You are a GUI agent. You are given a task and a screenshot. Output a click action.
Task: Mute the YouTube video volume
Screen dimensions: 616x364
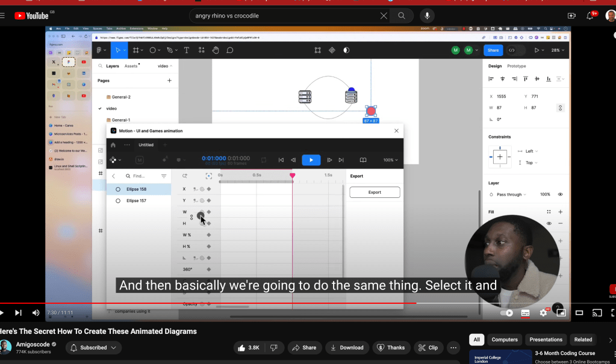(36, 313)
